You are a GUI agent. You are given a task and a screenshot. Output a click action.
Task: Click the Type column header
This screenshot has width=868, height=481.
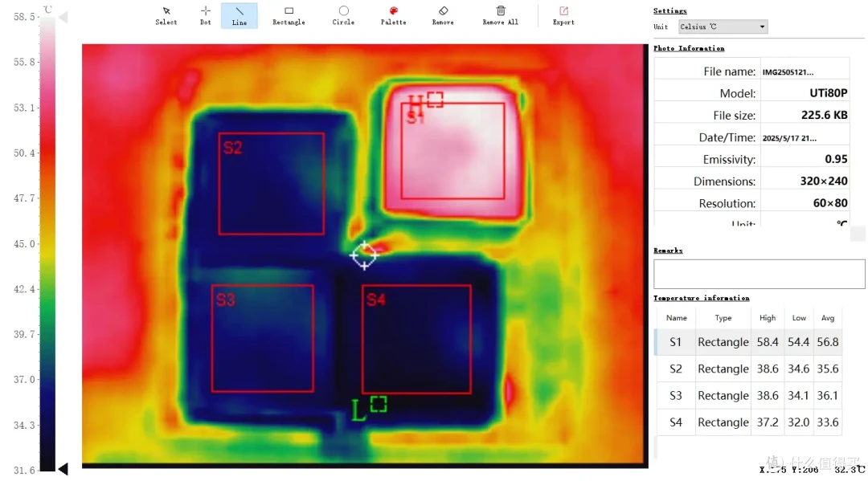tap(723, 318)
